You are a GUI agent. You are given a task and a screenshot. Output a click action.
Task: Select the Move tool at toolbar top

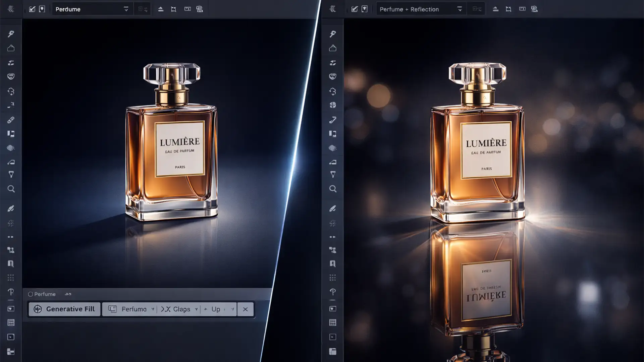click(x=11, y=34)
